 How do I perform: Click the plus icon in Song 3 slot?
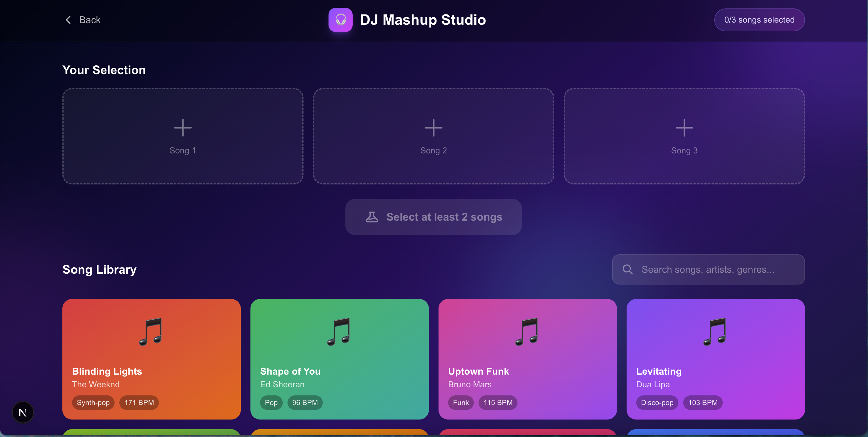(684, 128)
